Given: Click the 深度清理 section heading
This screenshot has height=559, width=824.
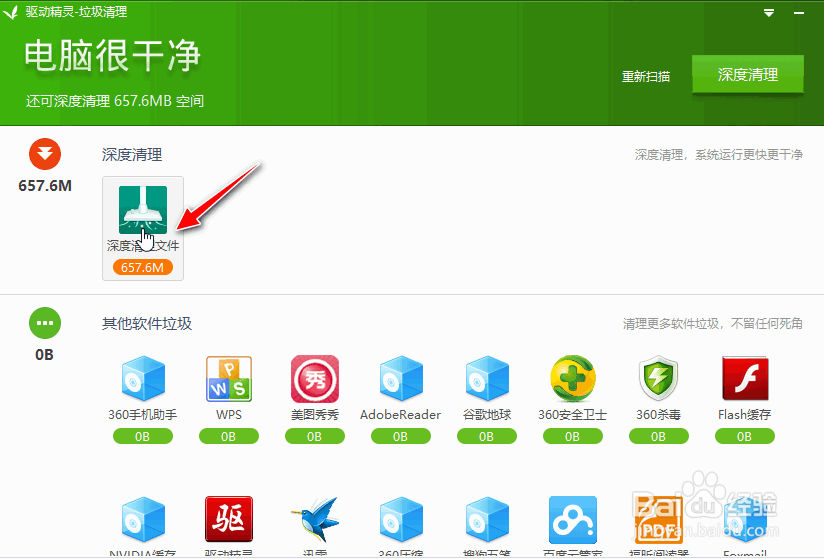Looking at the screenshot, I should point(132,155).
